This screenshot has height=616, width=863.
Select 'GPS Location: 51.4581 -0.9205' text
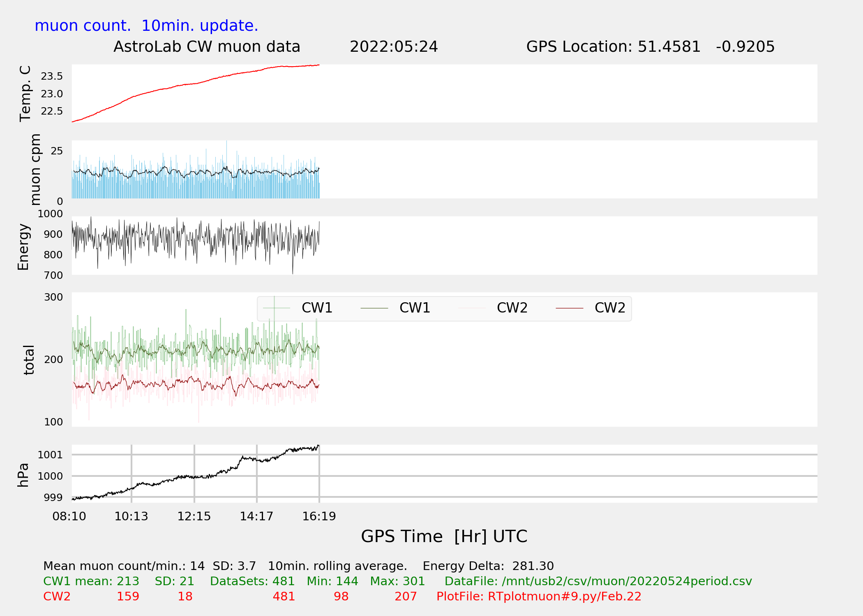coord(651,47)
